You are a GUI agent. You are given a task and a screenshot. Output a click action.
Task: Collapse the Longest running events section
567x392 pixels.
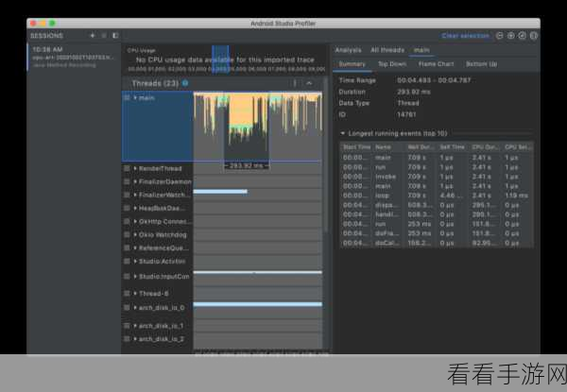(342, 133)
